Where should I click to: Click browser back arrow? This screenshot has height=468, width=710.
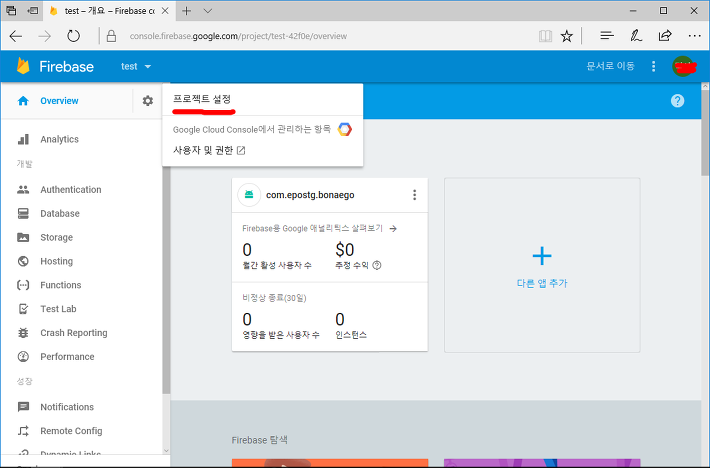point(16,36)
